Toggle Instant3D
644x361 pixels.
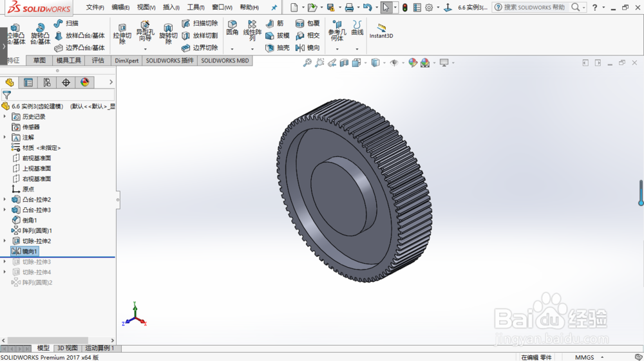click(x=381, y=31)
